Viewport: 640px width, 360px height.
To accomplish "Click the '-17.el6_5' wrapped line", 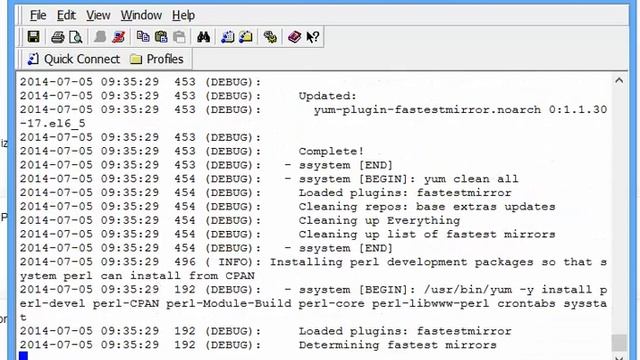I will (53, 124).
